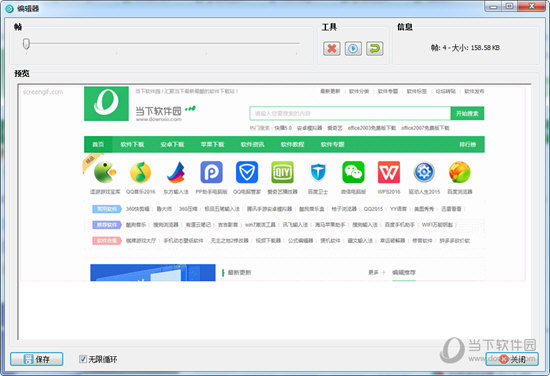550x376 pixels.
Task: Select the 软件资讯 tab in preview
Action: pos(252,144)
